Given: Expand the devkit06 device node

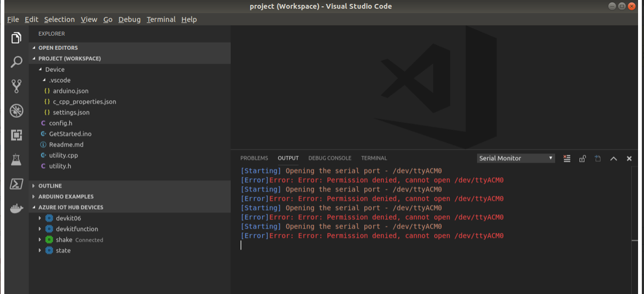Looking at the screenshot, I should tap(40, 218).
